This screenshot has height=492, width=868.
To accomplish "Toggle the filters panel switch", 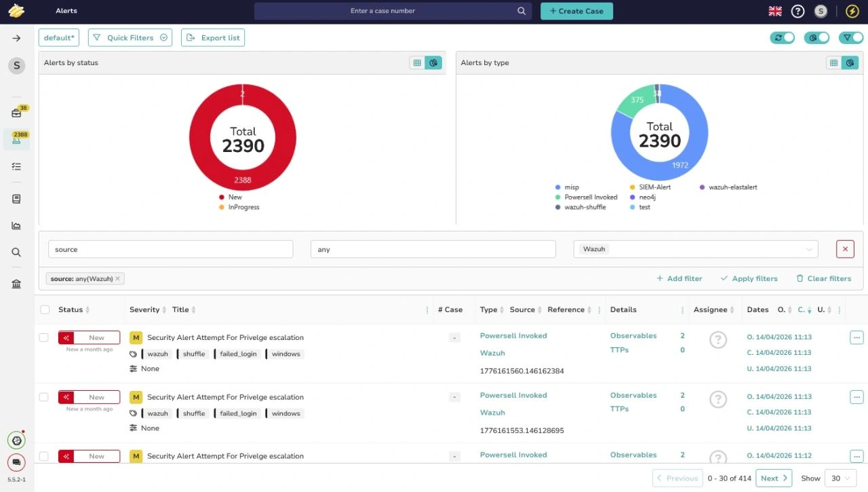I will pos(851,38).
